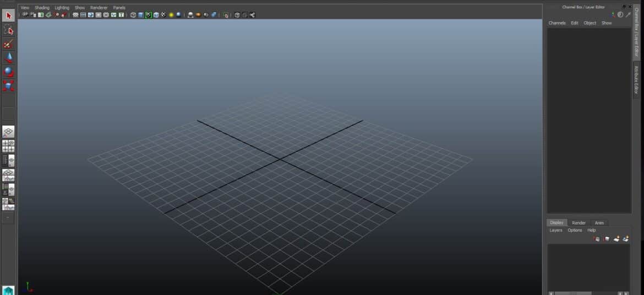644x295 pixels.
Task: Open Camera Attributes from panel toolbar
Action: tap(33, 15)
